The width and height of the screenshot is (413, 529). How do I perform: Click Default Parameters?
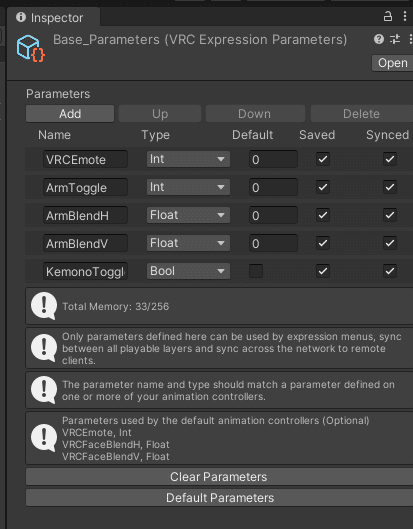(219, 498)
